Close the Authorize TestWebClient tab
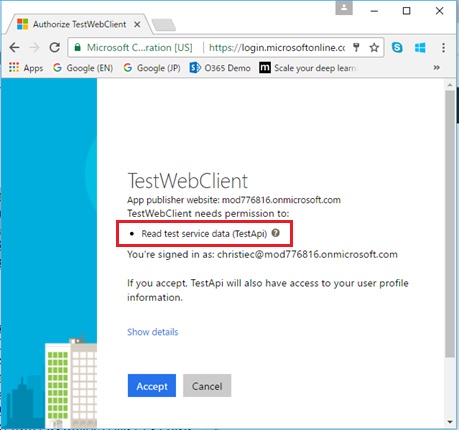459x430 pixels. [x=137, y=24]
